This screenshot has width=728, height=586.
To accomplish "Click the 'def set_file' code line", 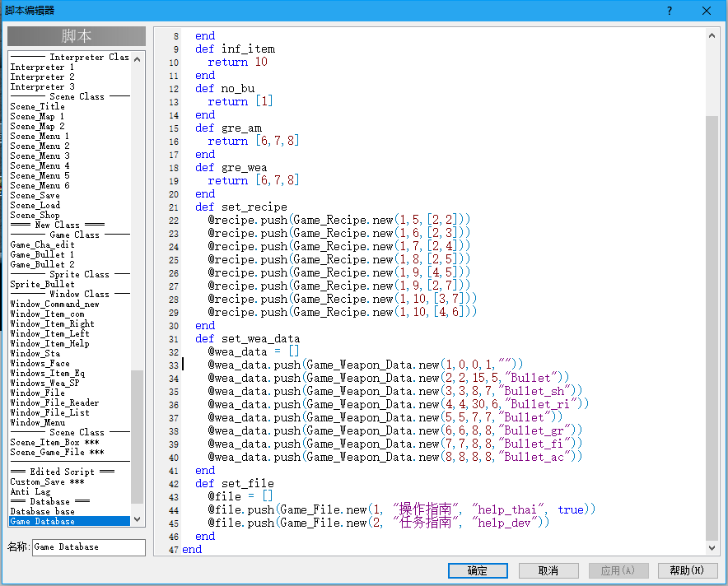I will (235, 483).
